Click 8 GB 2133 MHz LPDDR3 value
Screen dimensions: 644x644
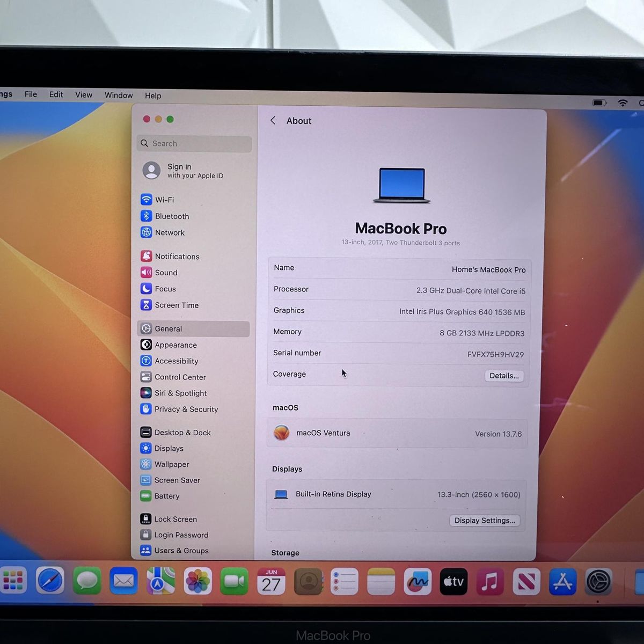[x=482, y=333]
